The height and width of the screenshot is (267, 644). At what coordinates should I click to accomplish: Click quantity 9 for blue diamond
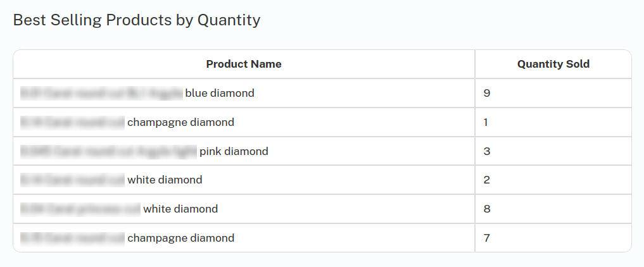487,94
